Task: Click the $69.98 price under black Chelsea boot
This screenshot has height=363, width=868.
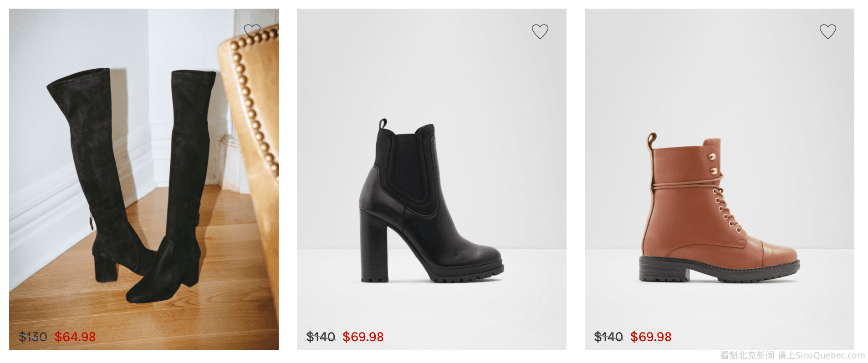Action: 363,337
